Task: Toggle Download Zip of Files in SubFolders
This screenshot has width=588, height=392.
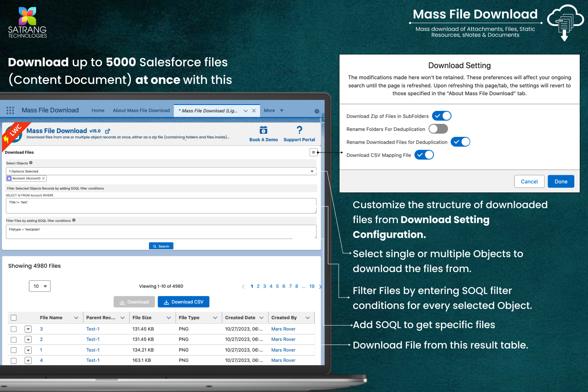Action: tap(442, 116)
